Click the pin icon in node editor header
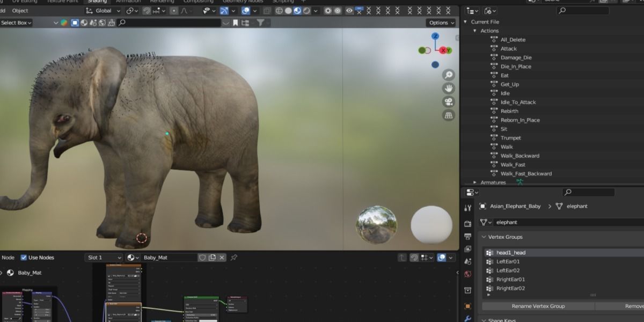The height and width of the screenshot is (322, 644). 233,258
